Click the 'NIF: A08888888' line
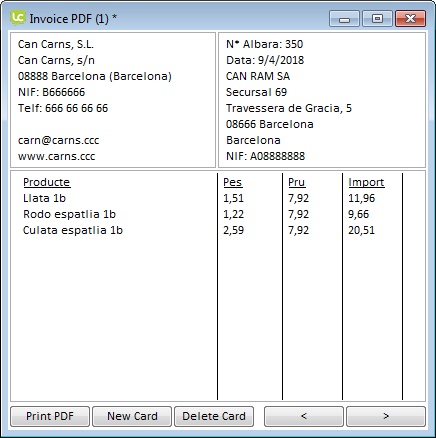Screen dimensions: 436x438 point(265,156)
